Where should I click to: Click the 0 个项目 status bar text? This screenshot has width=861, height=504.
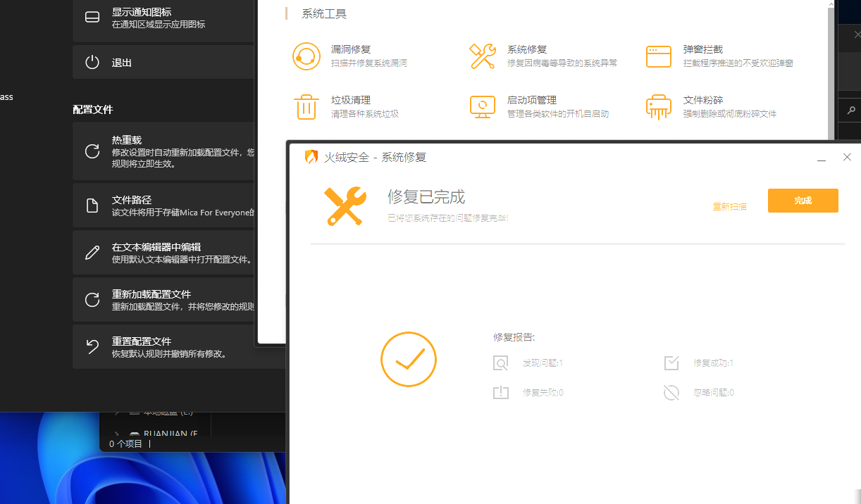[x=125, y=444]
